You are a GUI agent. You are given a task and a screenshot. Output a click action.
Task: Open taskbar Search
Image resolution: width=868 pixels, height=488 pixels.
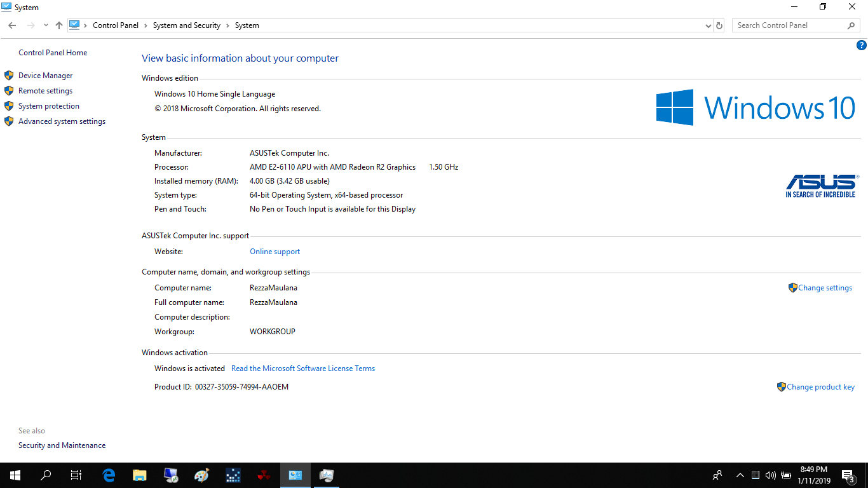(x=46, y=475)
